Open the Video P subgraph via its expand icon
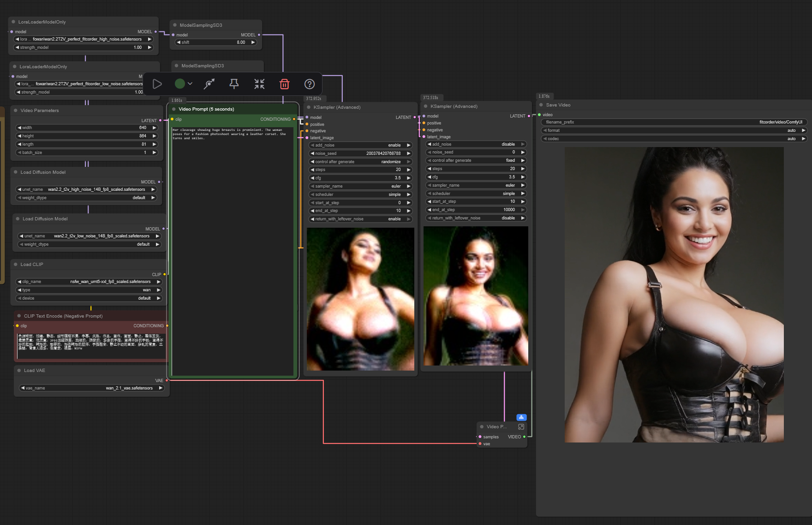812x525 pixels. click(x=521, y=427)
